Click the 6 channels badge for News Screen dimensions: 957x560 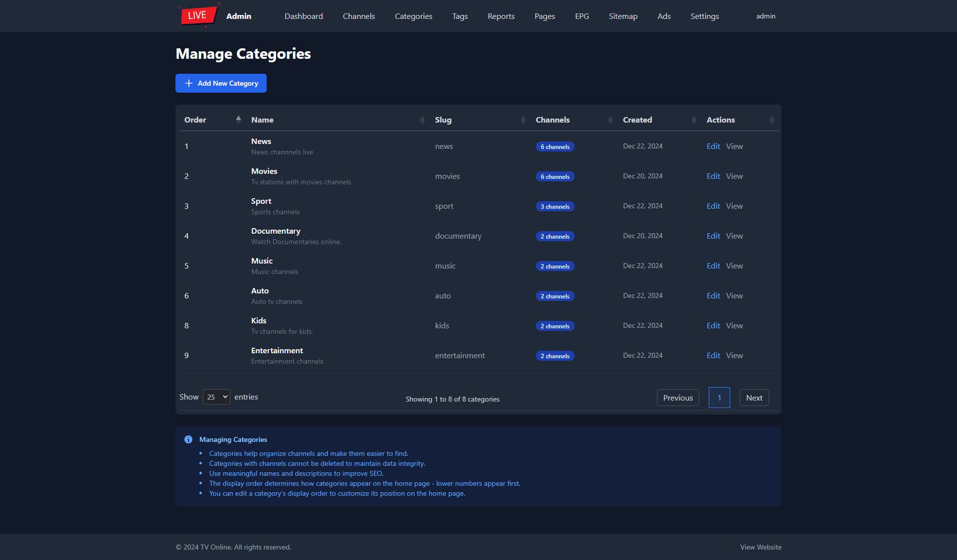point(555,147)
